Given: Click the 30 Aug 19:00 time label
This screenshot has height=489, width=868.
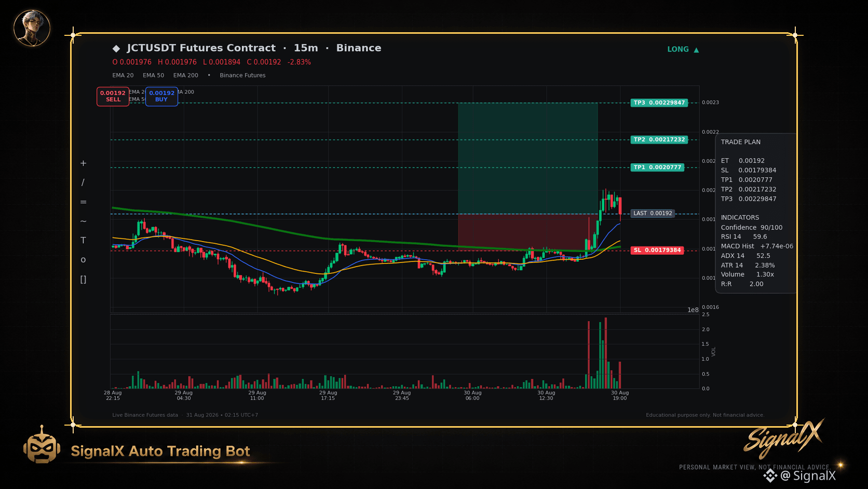Looking at the screenshot, I should [620, 395].
